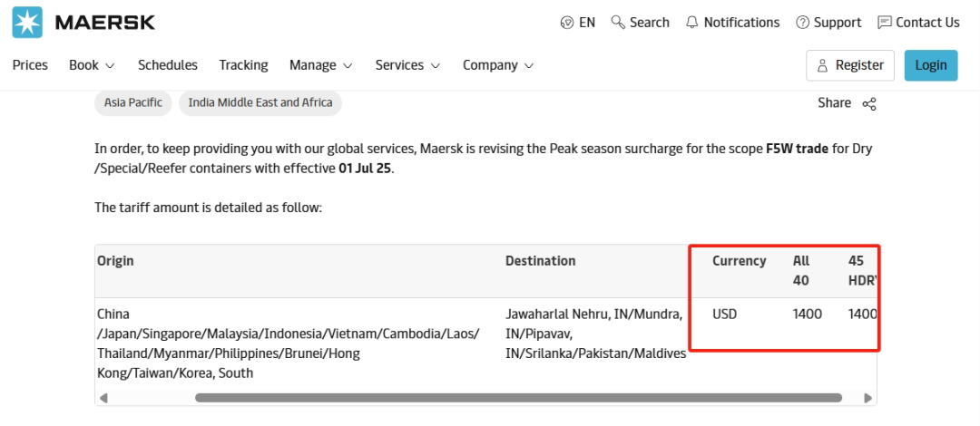Viewport: 980px width, 426px height.
Task: Select the Asia Pacific tag
Action: (133, 102)
